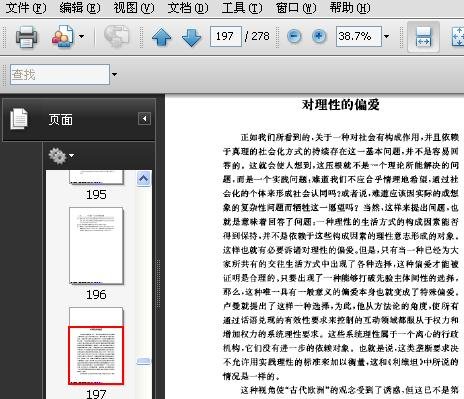Open the pages panel gear options menu
The image size is (464, 399).
point(61,156)
